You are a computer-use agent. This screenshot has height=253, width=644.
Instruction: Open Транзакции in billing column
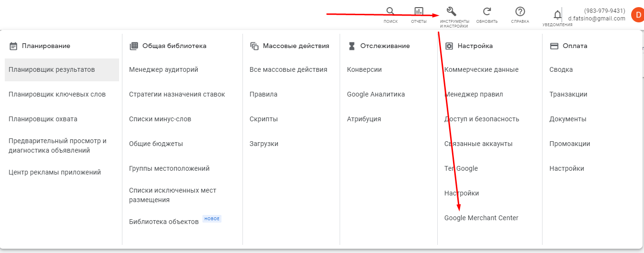coord(568,95)
